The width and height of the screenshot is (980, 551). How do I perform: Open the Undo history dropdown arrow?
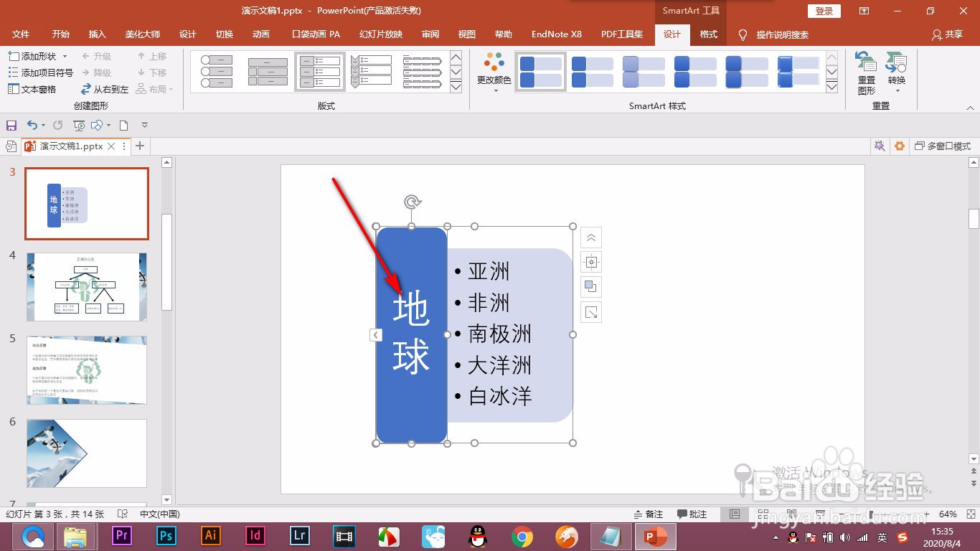coord(43,125)
